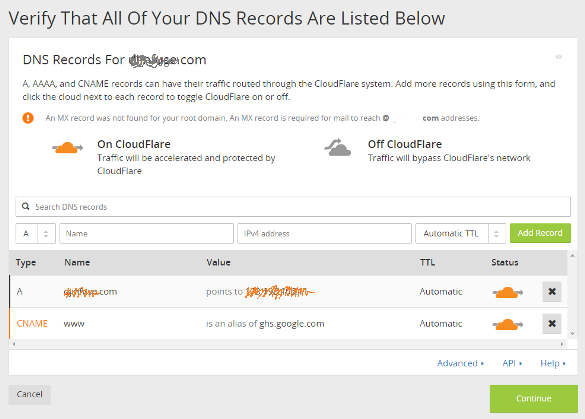585x419 pixels.
Task: Click the Cancel button
Action: pyautogui.click(x=29, y=394)
